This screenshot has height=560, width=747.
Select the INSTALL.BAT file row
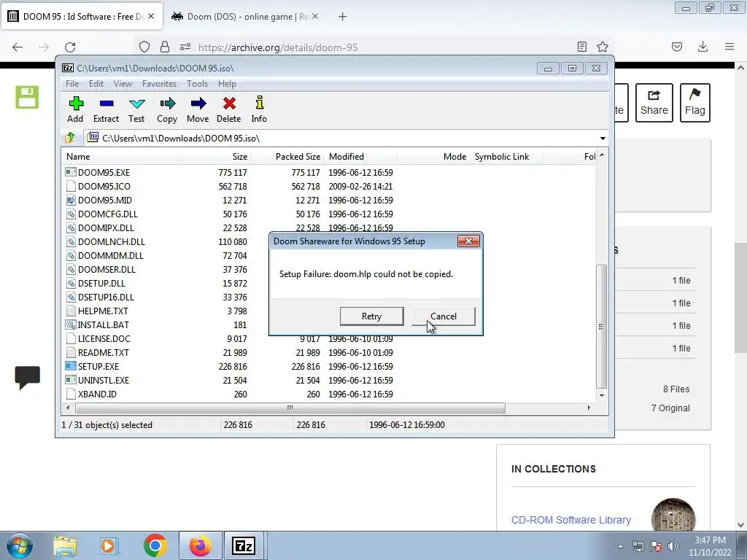[329, 324]
